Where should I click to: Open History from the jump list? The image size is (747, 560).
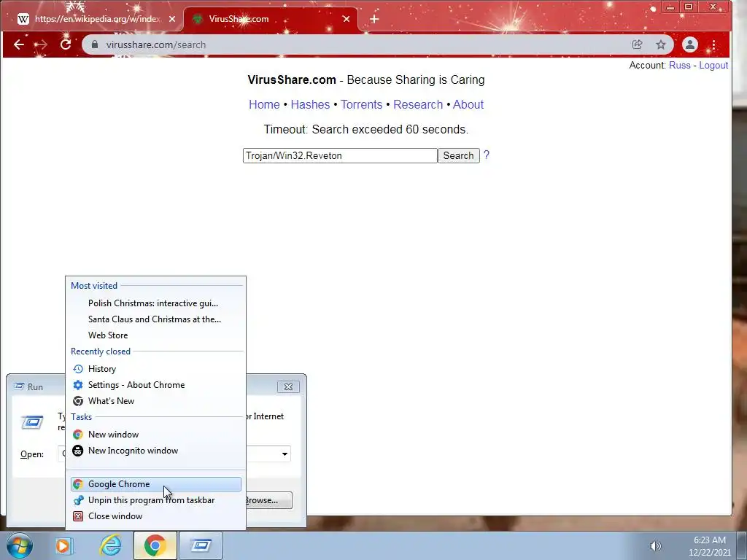point(156,369)
